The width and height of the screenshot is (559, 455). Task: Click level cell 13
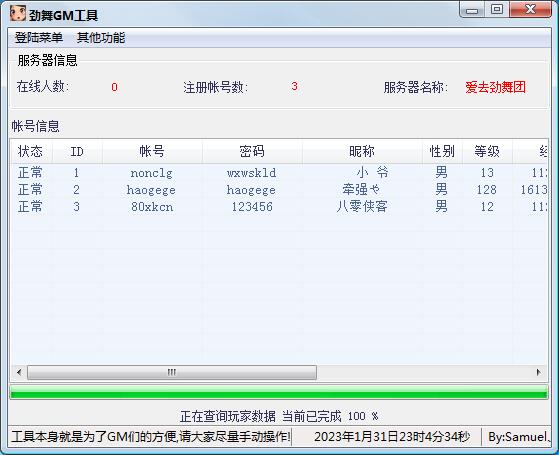click(x=487, y=173)
